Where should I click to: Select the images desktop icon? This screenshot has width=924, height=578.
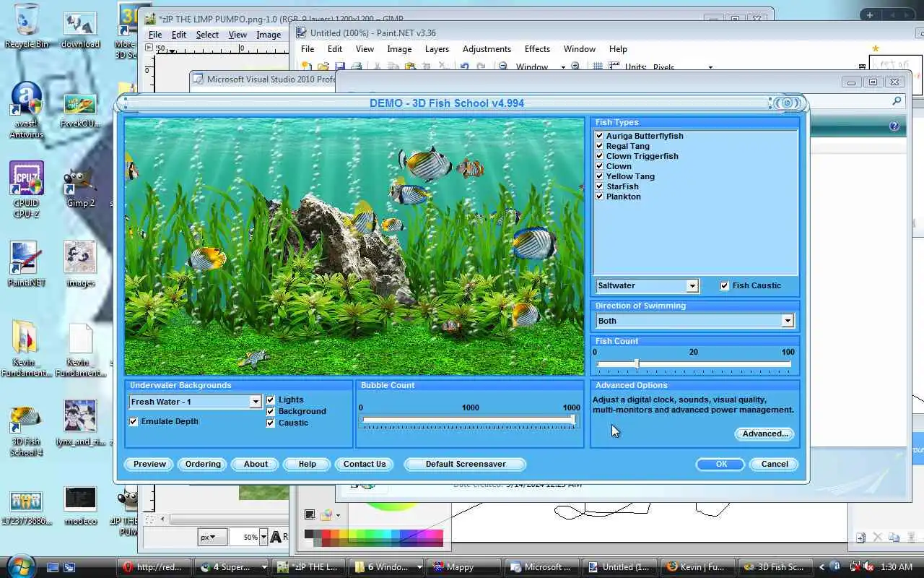click(80, 264)
